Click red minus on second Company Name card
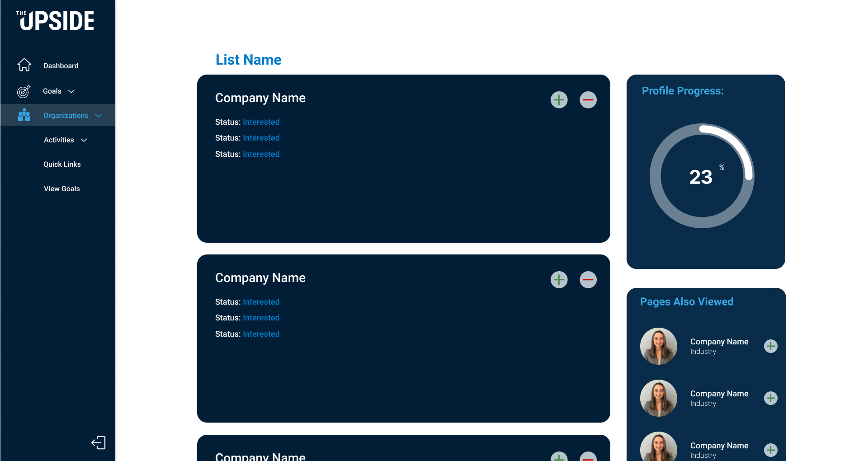This screenshot has height=461, width=868. click(x=588, y=280)
